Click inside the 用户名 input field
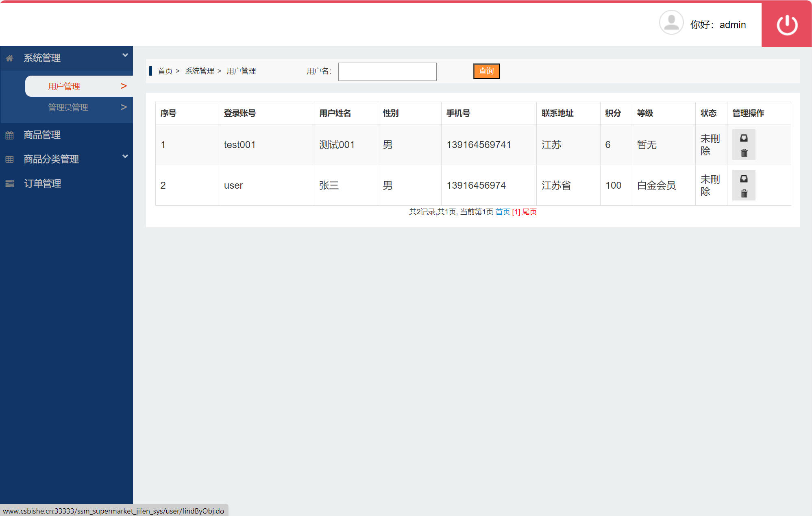812x516 pixels. [387, 72]
